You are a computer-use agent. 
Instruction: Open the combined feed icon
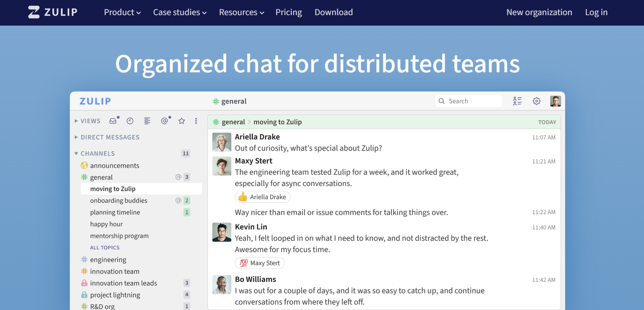click(147, 121)
